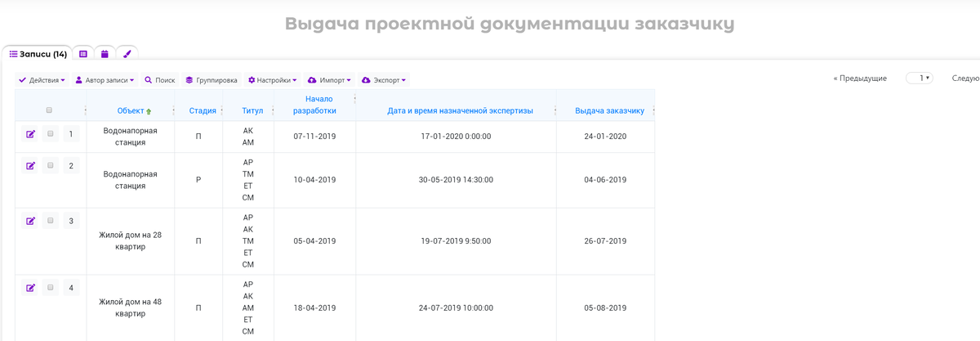
Task: Click the date 07-11-2019 cell
Action: [x=314, y=136]
